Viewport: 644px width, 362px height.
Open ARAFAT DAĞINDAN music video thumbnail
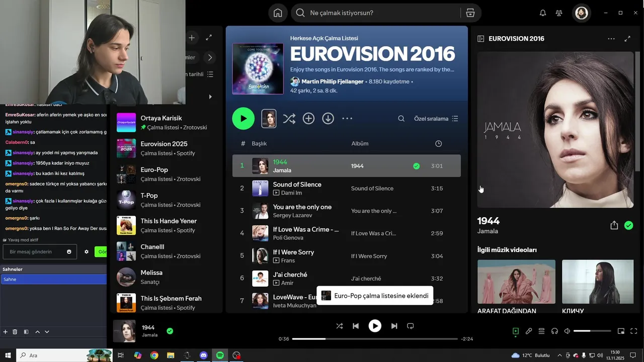[x=516, y=282]
